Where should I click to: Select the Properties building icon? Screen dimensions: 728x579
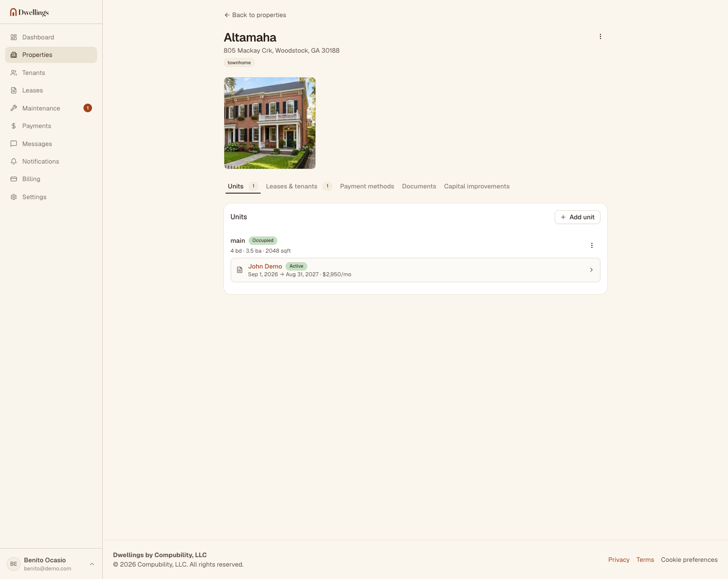14,55
